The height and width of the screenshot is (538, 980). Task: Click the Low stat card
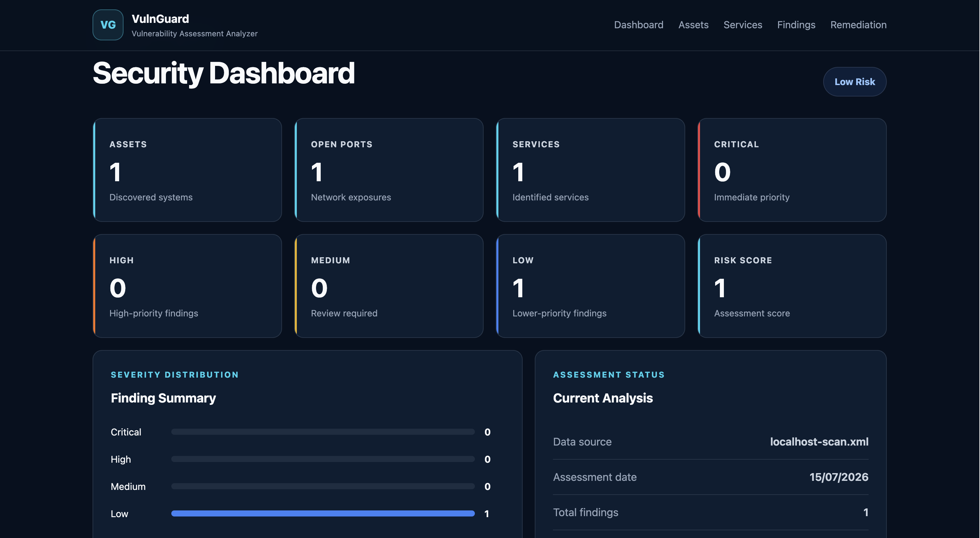tap(590, 286)
